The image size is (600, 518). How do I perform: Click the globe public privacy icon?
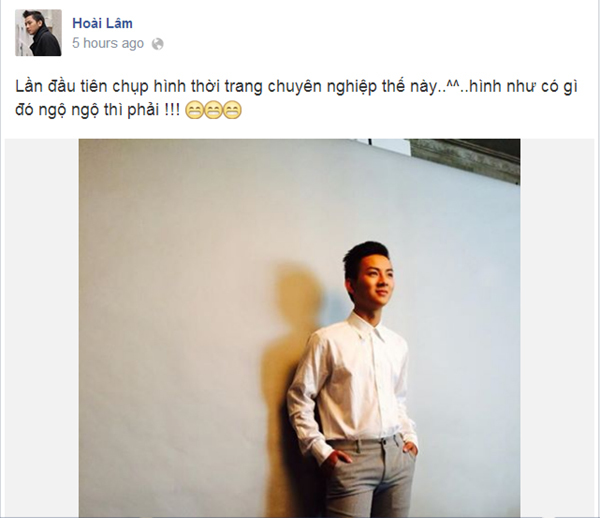click(x=158, y=44)
